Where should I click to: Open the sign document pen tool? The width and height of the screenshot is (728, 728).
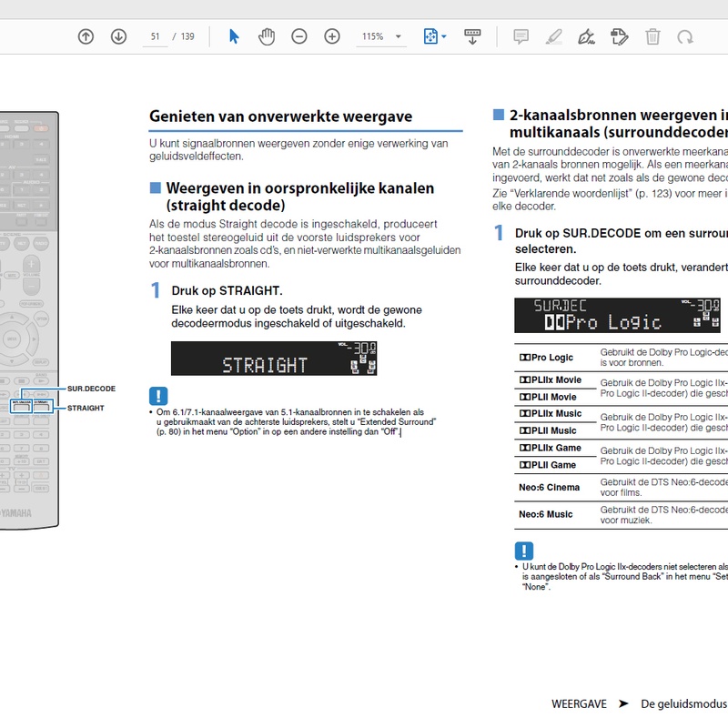click(x=586, y=36)
